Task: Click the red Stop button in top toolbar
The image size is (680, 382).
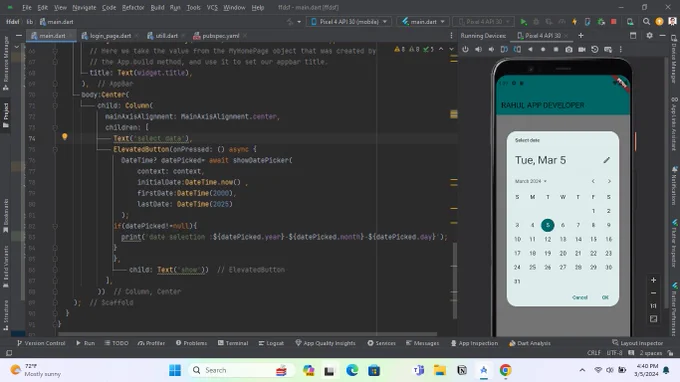Action: [x=614, y=22]
